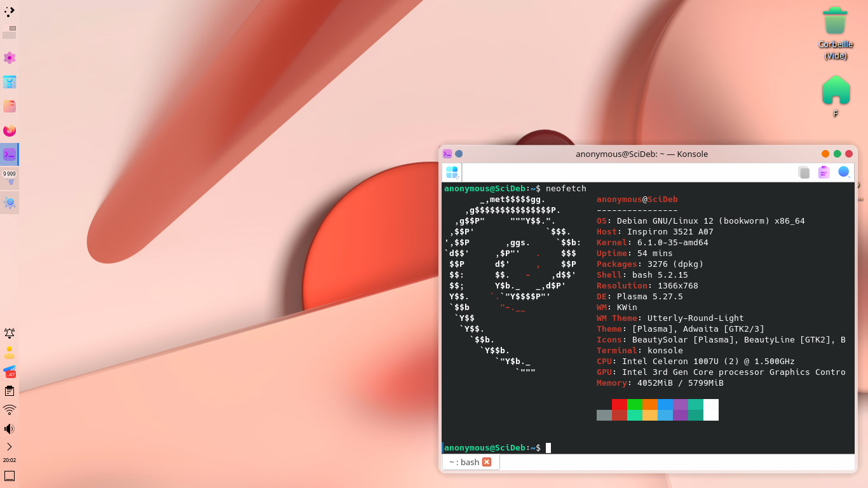Screen dimensions: 868x488
Task: Switch desktops with the panel pager
Action: click(x=10, y=33)
